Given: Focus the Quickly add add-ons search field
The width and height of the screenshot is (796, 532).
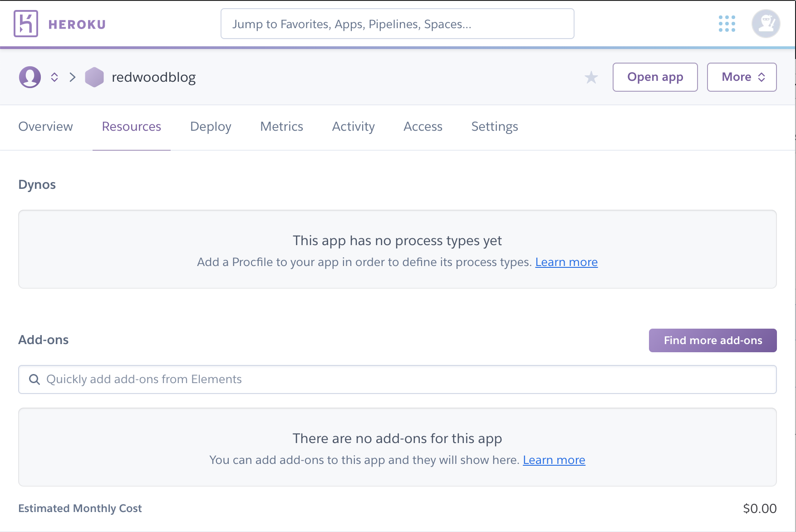Looking at the screenshot, I should click(397, 379).
